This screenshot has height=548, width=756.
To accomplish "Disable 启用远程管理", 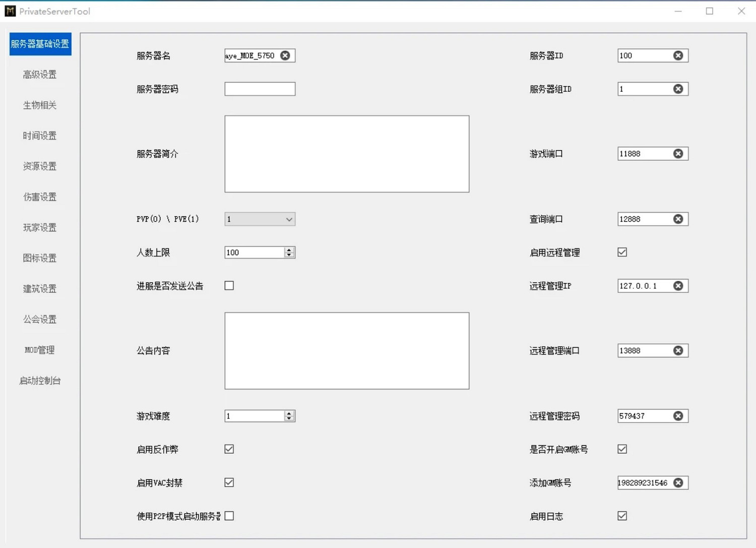I will 622,252.
